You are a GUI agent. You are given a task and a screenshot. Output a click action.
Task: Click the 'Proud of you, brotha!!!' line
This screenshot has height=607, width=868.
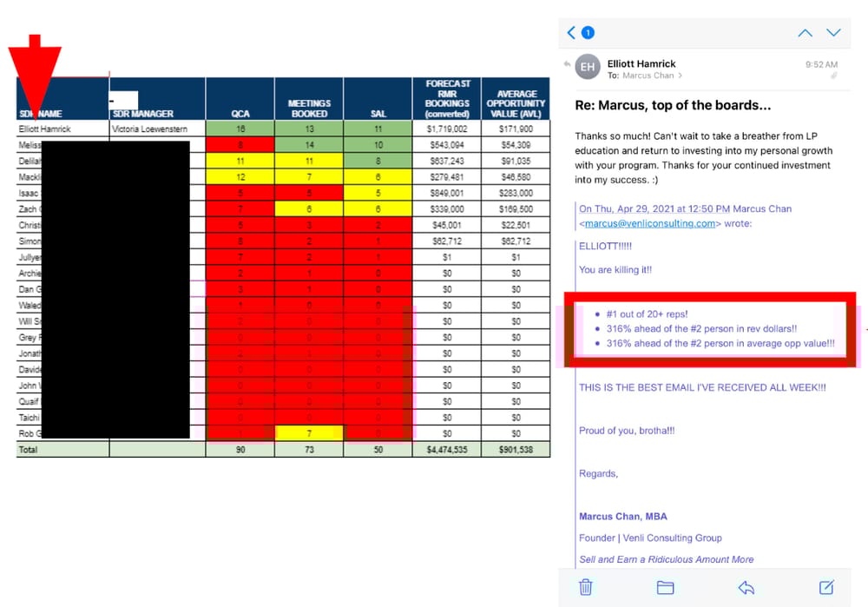click(627, 431)
